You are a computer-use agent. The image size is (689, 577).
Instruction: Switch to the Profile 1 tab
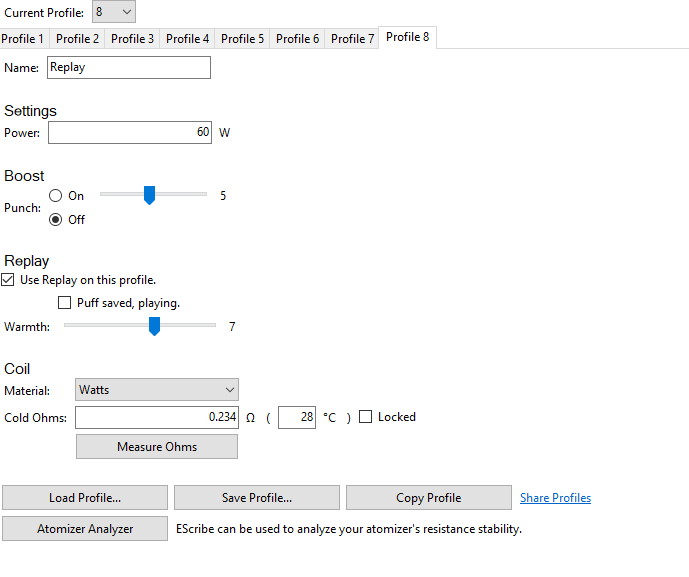pyautogui.click(x=23, y=39)
